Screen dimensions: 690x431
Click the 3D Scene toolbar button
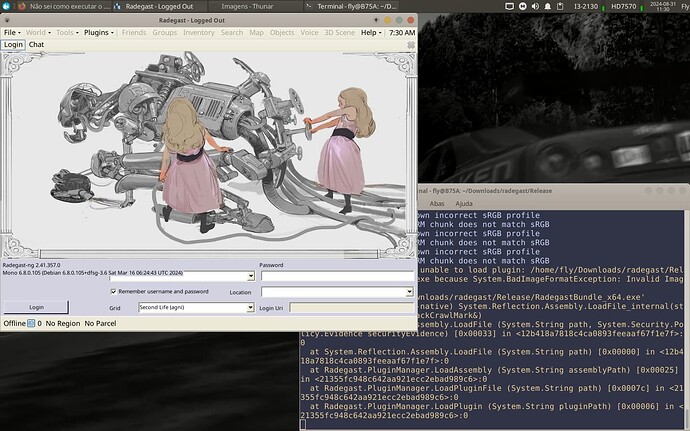[339, 33]
